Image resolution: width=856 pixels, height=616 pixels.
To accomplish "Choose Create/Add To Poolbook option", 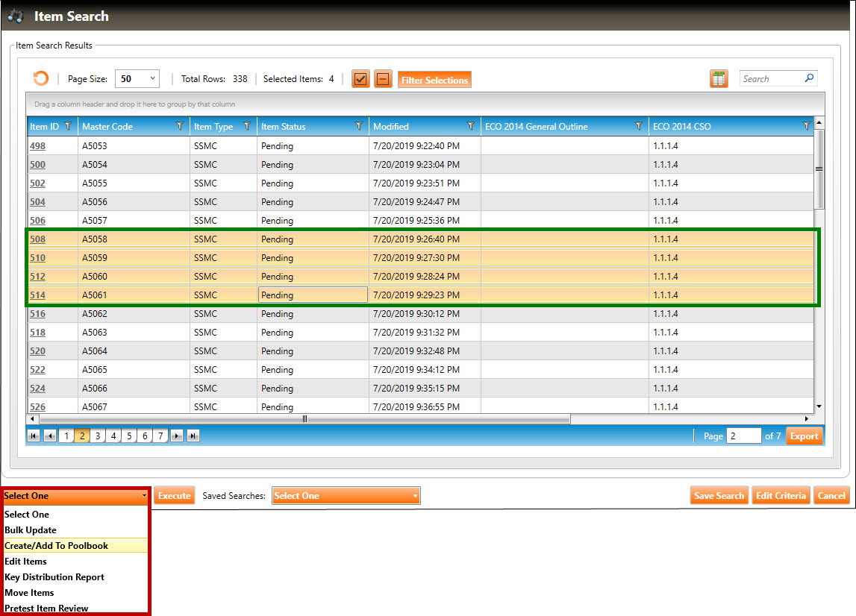I will 57,546.
